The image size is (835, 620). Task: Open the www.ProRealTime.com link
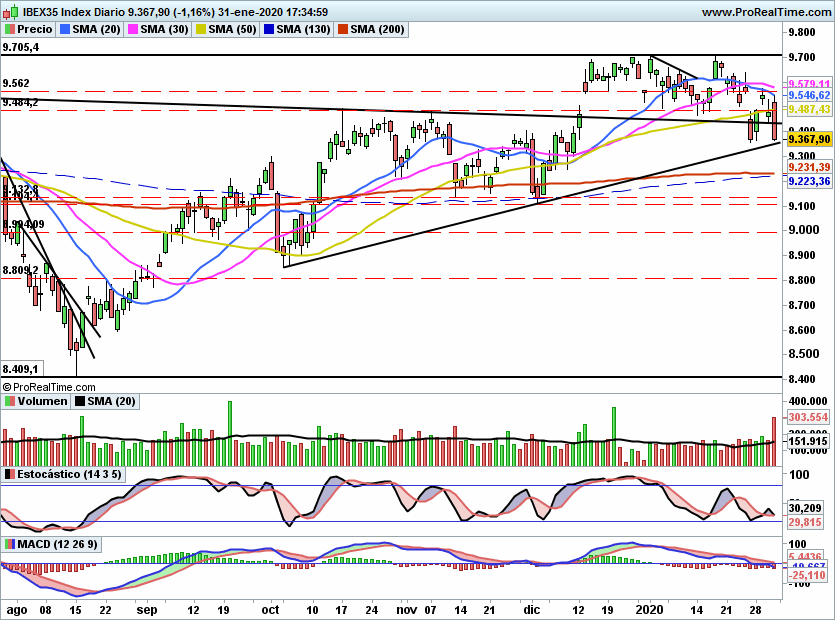765,12
